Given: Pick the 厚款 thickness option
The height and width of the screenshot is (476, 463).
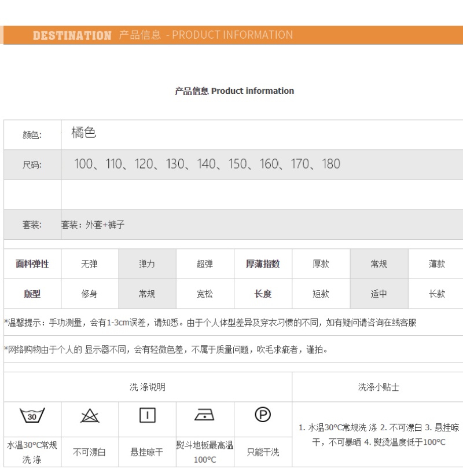Looking at the screenshot, I should click(321, 264).
